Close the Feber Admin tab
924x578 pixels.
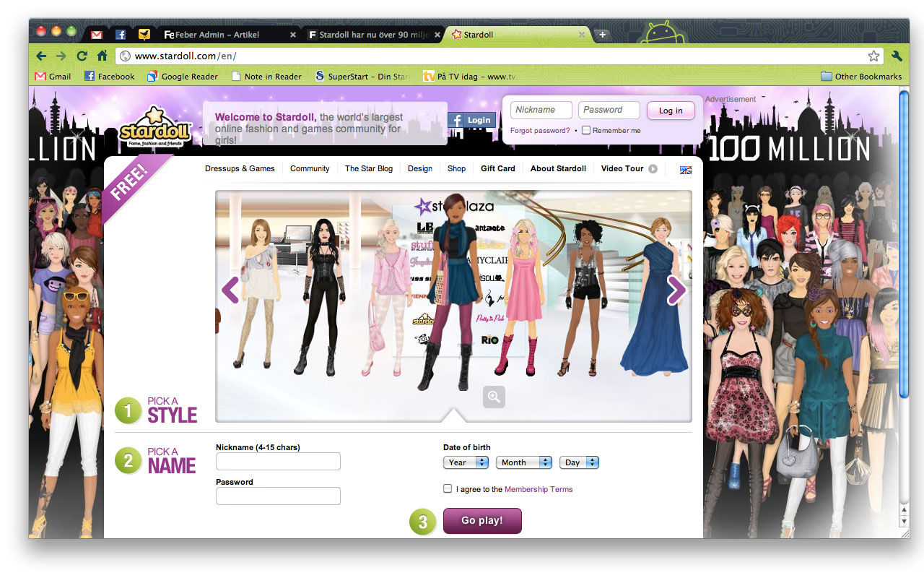(x=292, y=34)
